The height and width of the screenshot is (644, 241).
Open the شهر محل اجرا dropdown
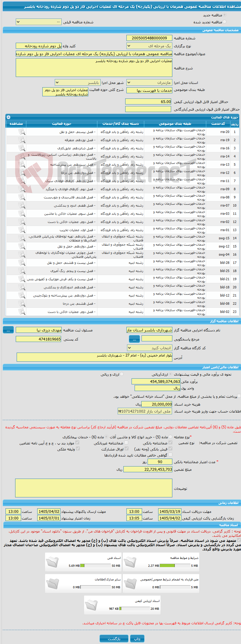coord(78,83)
